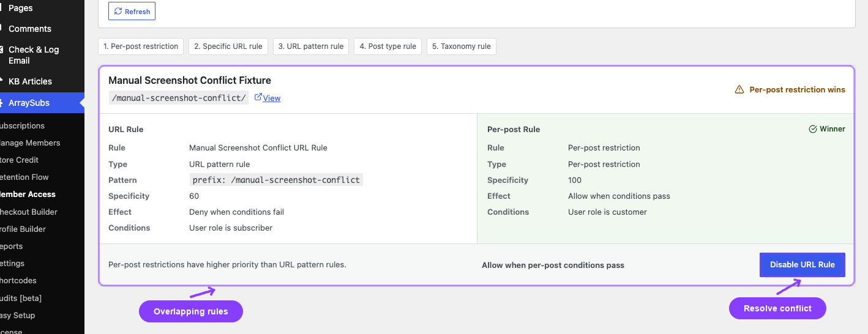This screenshot has width=868, height=334.
Task: Open KB Articles in the sidebar
Action: [42, 81]
